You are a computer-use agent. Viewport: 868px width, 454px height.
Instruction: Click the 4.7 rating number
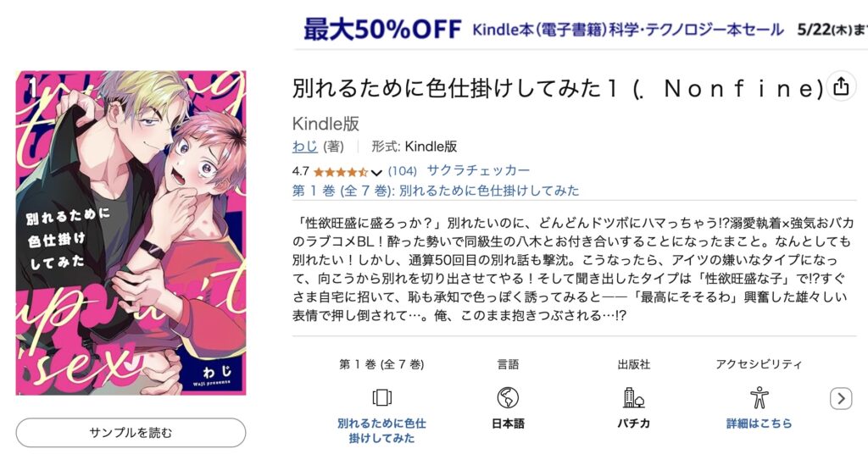tap(301, 171)
